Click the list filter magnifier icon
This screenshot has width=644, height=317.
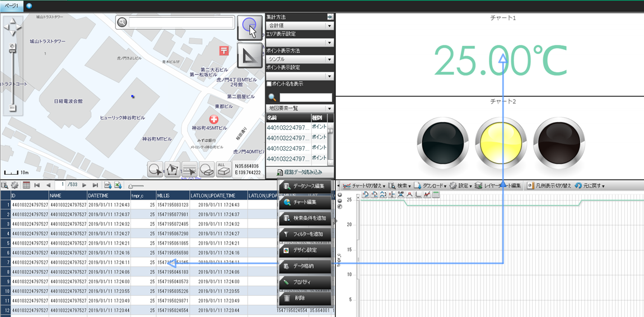click(x=272, y=97)
